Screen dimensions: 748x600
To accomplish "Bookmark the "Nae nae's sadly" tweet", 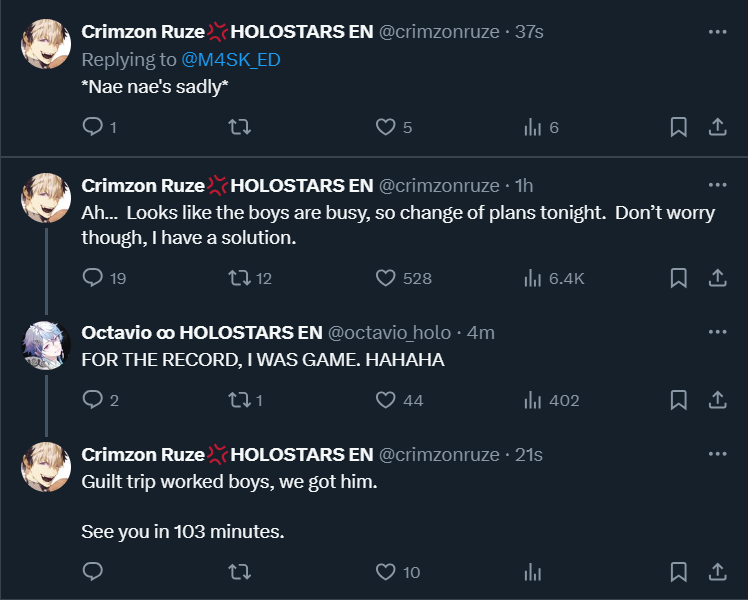I will [x=678, y=127].
